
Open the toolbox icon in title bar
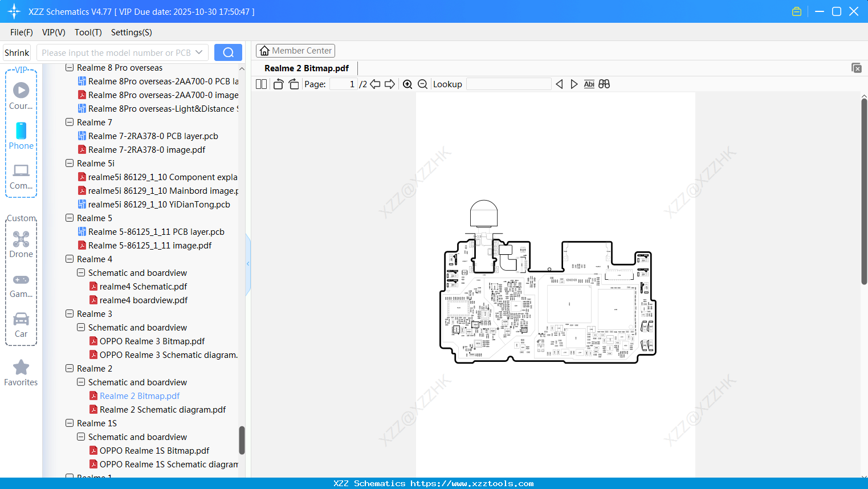coord(797,11)
